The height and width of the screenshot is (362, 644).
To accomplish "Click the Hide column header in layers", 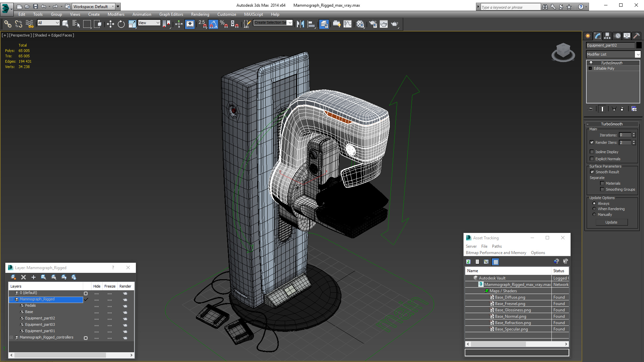I will pos(97,286).
